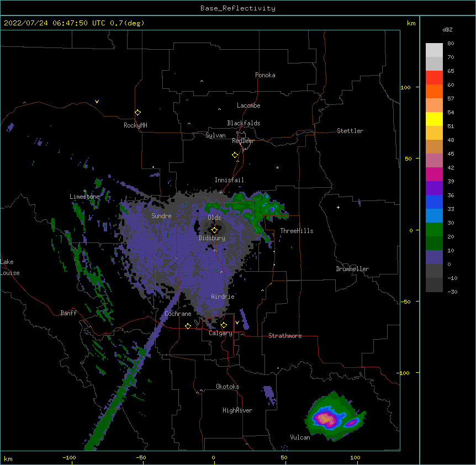Click the 54 dBZ yellow color swatch
Screen dimensions: 476x465
pos(434,119)
